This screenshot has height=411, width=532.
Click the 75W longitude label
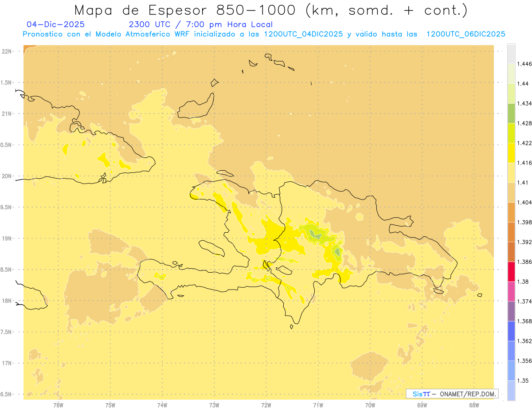coord(110,405)
